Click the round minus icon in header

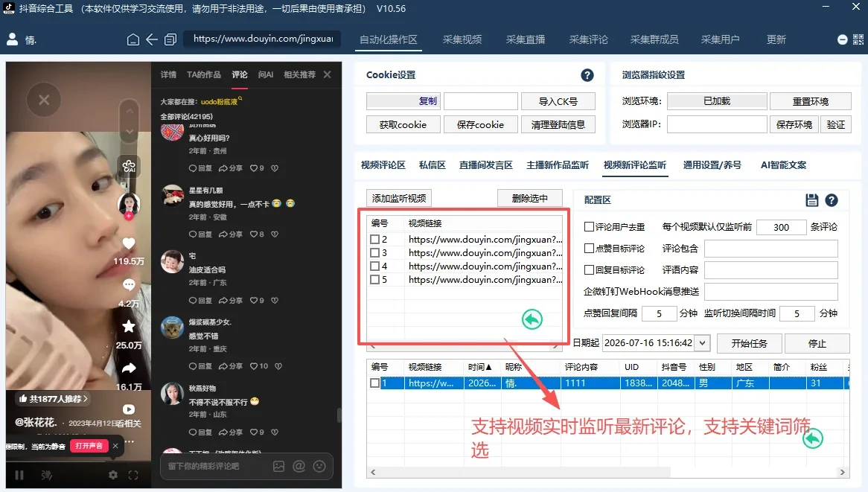pyautogui.click(x=843, y=39)
